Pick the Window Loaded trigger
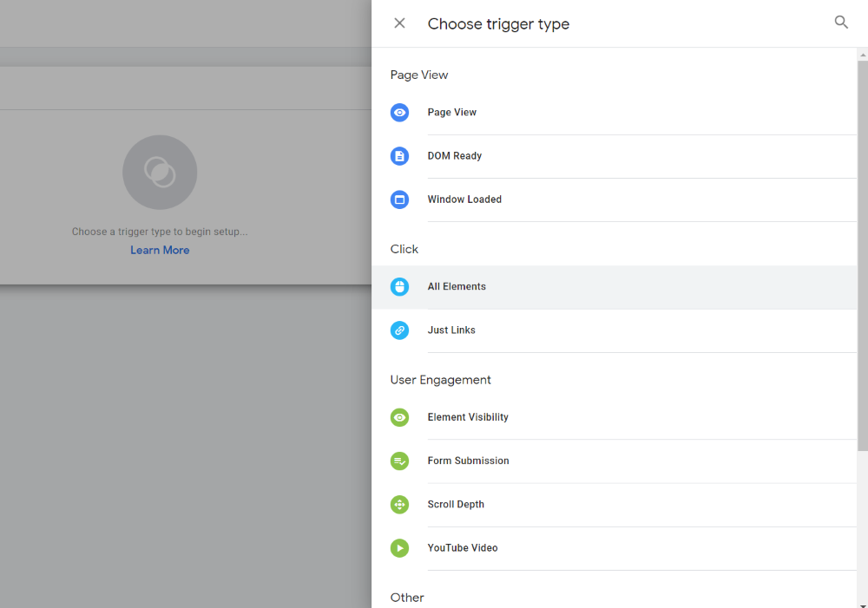Screen dimensions: 868x608 [x=614, y=199]
